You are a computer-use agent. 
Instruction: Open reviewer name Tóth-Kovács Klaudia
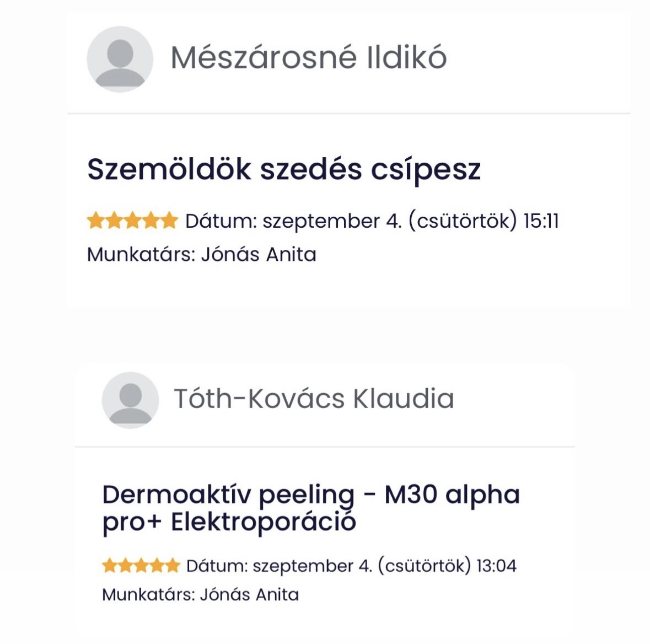click(x=314, y=399)
